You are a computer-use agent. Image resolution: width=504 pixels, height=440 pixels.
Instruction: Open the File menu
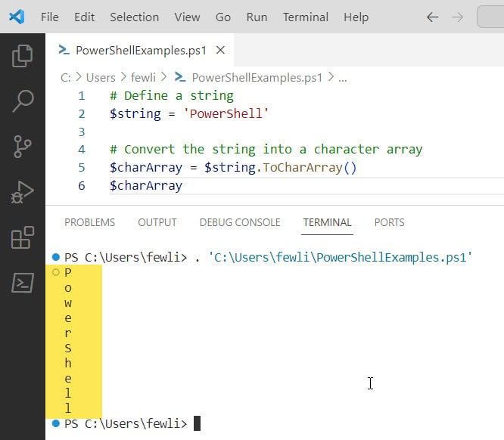point(49,17)
